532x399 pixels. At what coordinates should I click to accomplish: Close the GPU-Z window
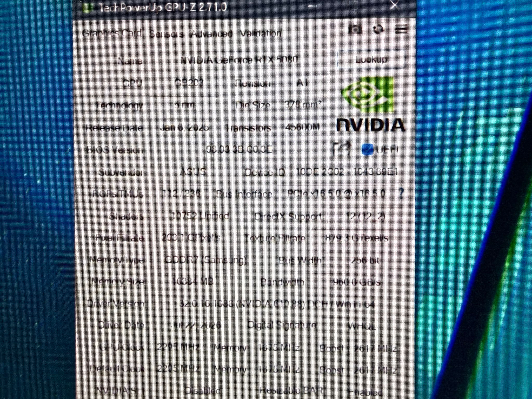point(395,5)
